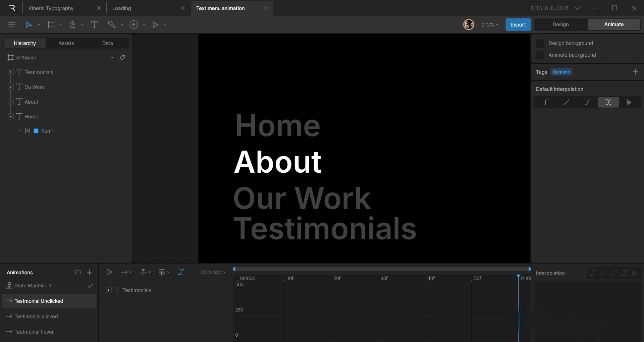Add a new animation with plus

[90, 272]
